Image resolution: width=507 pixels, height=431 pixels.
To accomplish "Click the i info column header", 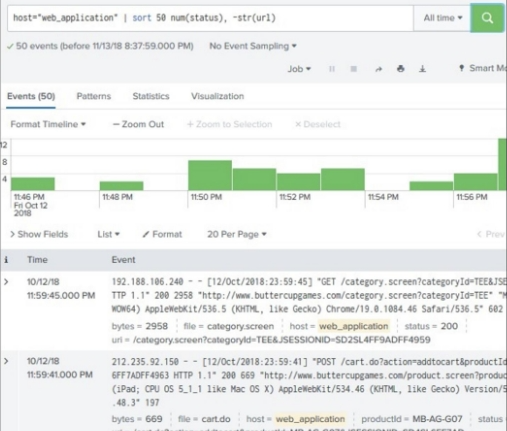I will (6, 260).
